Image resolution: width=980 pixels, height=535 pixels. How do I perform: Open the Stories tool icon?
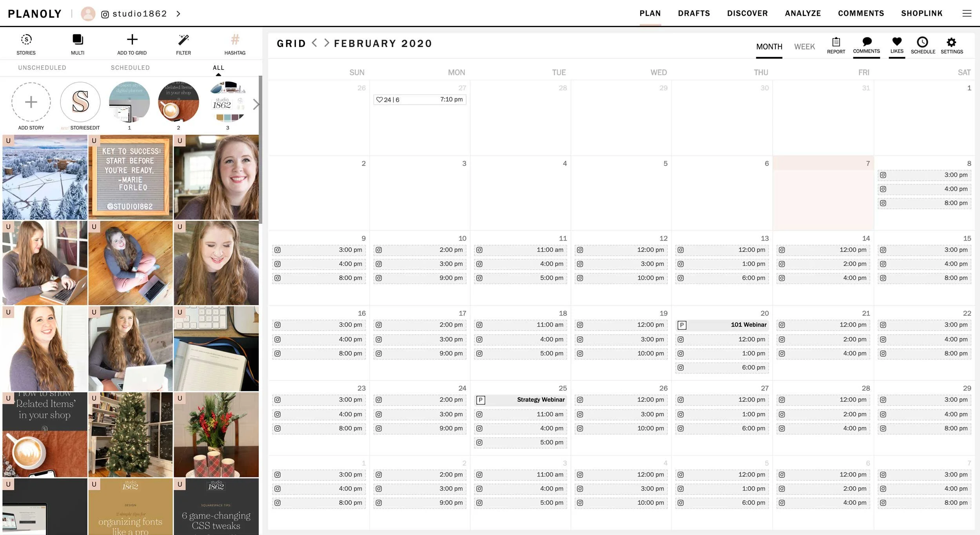[x=26, y=40]
